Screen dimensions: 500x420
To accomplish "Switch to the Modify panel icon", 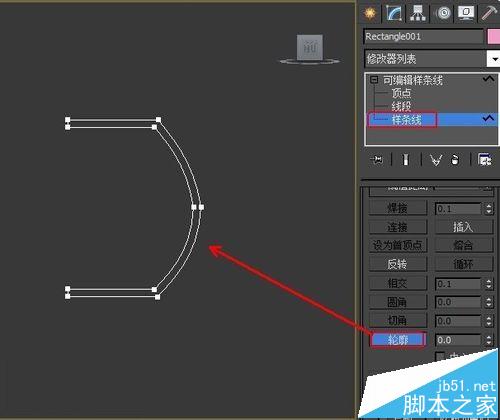I will pos(394,14).
